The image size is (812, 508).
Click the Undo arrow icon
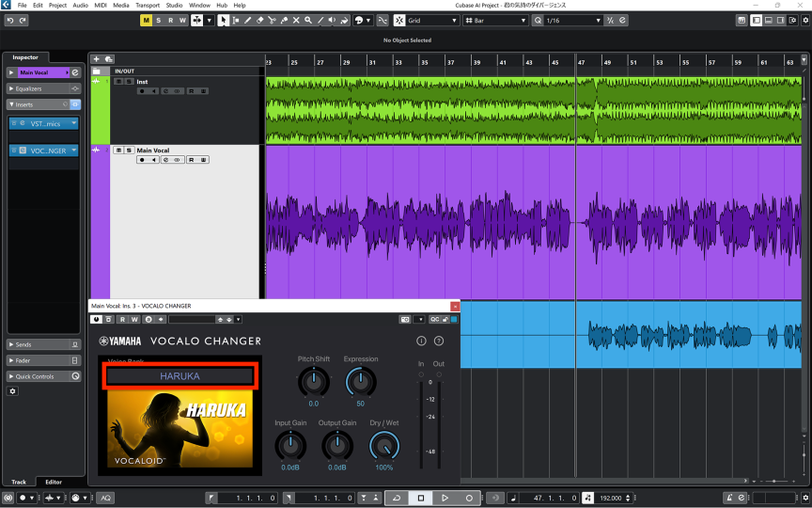[x=9, y=20]
